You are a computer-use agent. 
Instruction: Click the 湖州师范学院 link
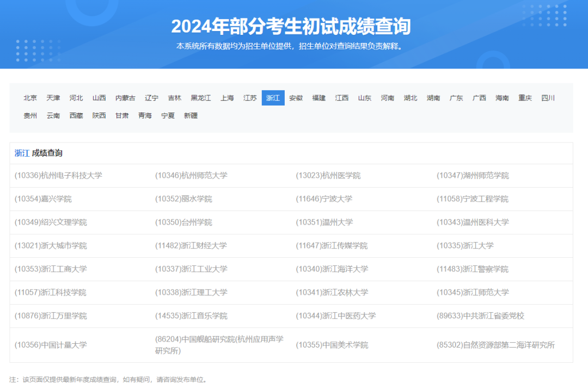pos(473,175)
